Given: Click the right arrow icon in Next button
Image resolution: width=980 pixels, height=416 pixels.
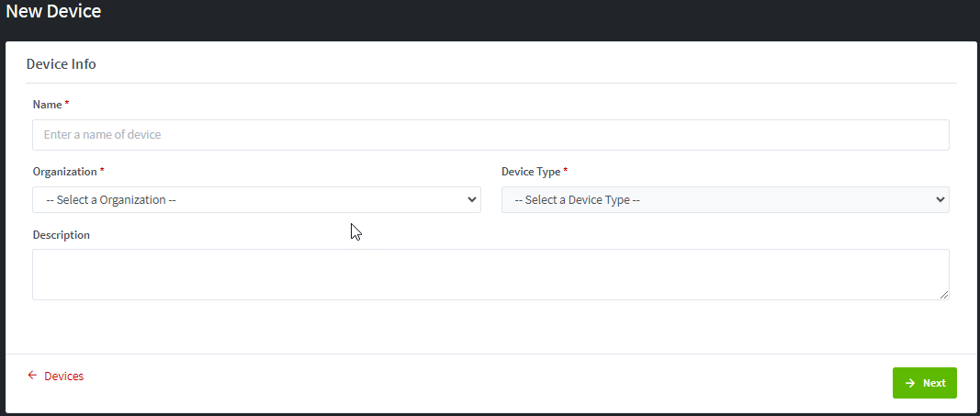Looking at the screenshot, I should [x=909, y=383].
